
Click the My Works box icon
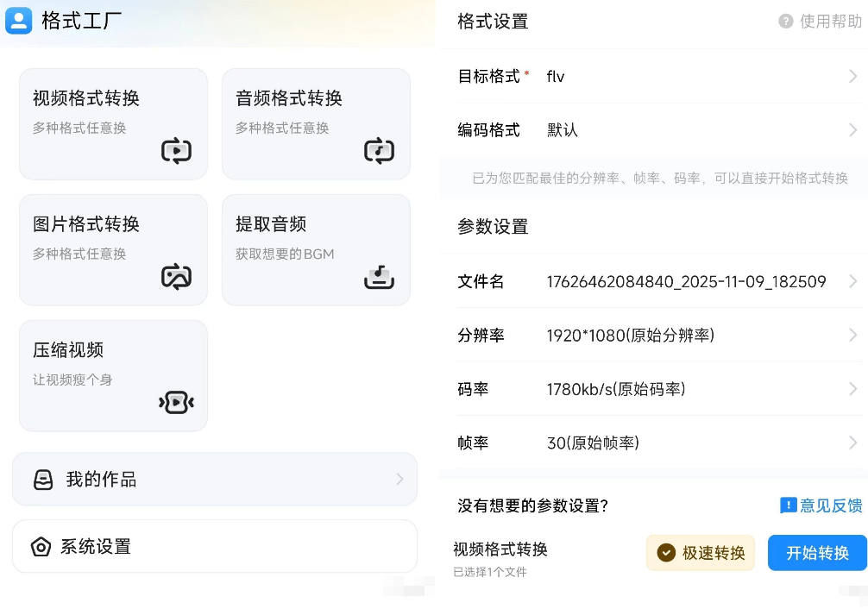tap(43, 480)
